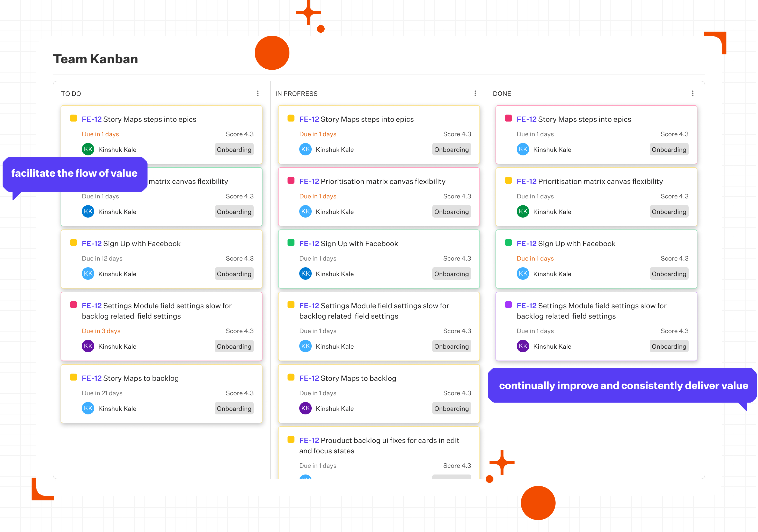
Task: Click the green KK avatar on TO DO Story Maps card
Action: [88, 149]
